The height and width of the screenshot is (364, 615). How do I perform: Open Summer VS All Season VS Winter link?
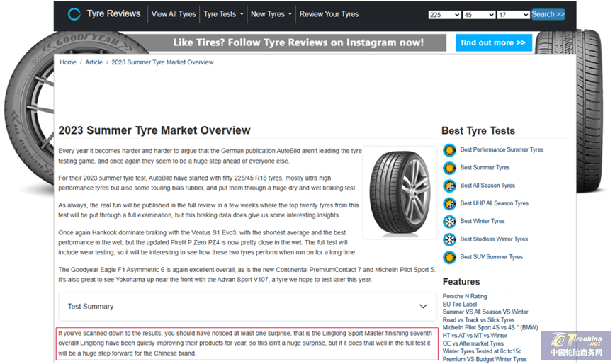[x=485, y=312]
